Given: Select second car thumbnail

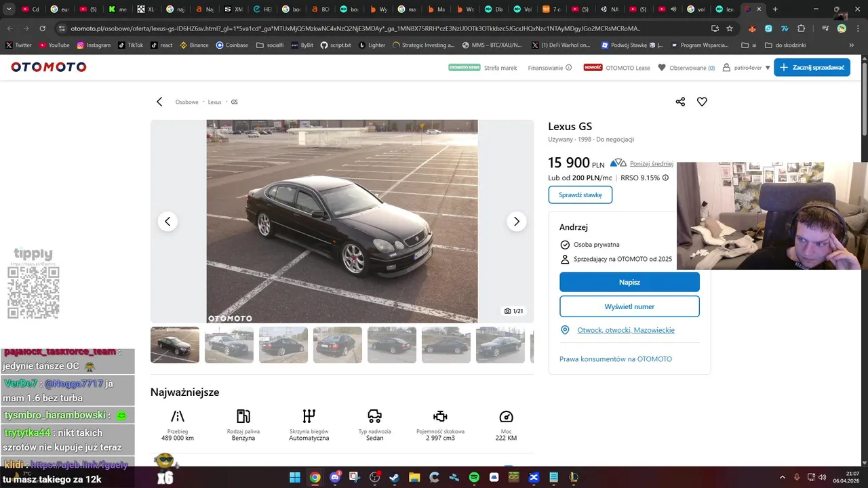Looking at the screenshot, I should click(229, 345).
